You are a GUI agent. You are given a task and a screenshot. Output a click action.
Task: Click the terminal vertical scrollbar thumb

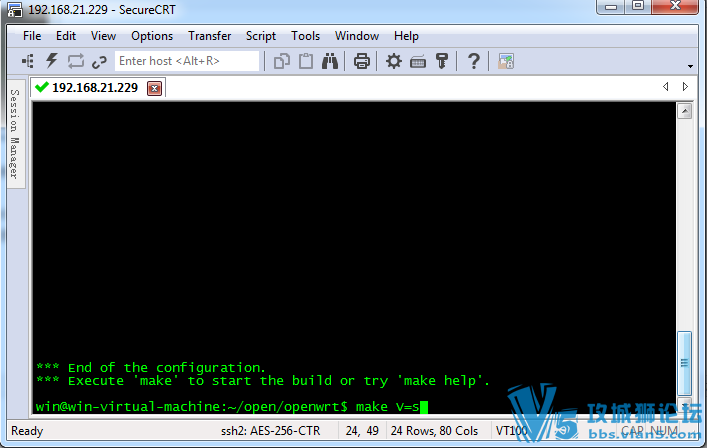pyautogui.click(x=684, y=363)
